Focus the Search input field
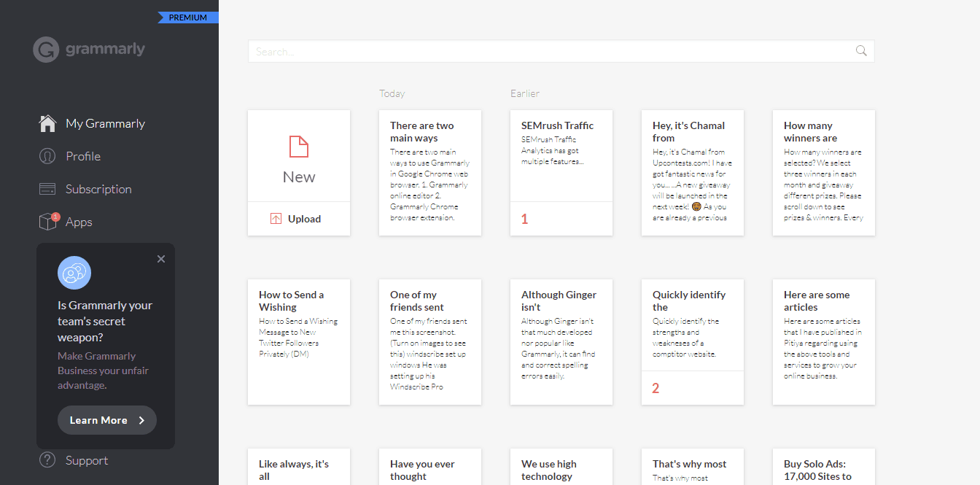 point(561,51)
